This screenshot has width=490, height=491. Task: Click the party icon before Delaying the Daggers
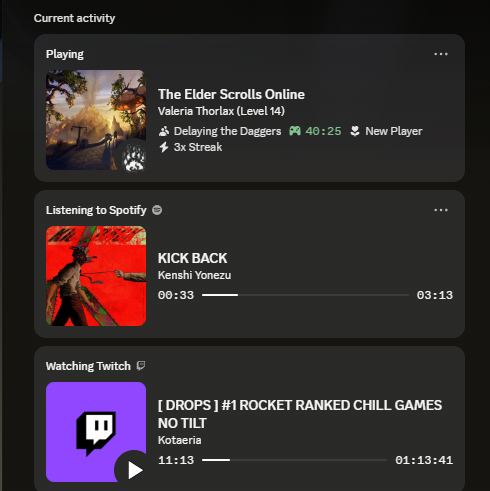pos(163,131)
